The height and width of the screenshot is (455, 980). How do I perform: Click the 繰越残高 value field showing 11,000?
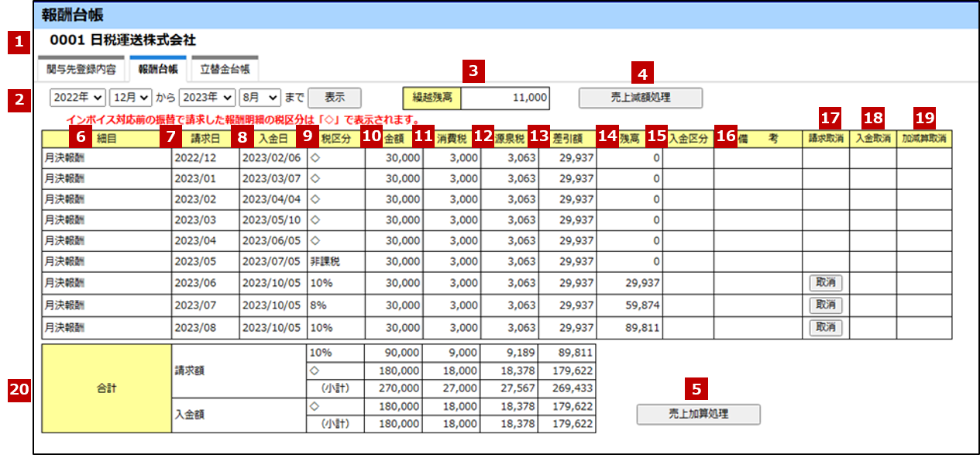[504, 98]
